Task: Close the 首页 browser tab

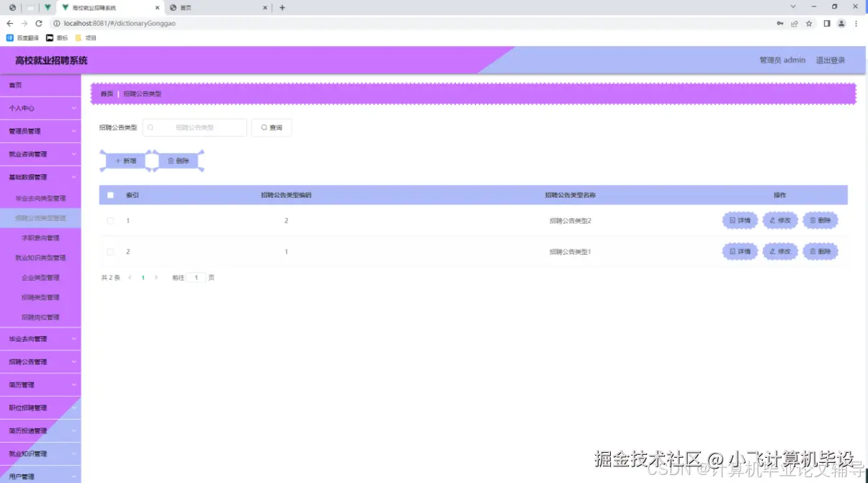Action: pyautogui.click(x=265, y=8)
